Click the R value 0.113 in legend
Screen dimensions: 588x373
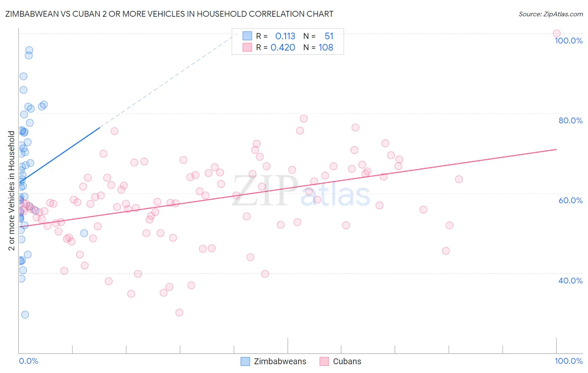tap(285, 36)
